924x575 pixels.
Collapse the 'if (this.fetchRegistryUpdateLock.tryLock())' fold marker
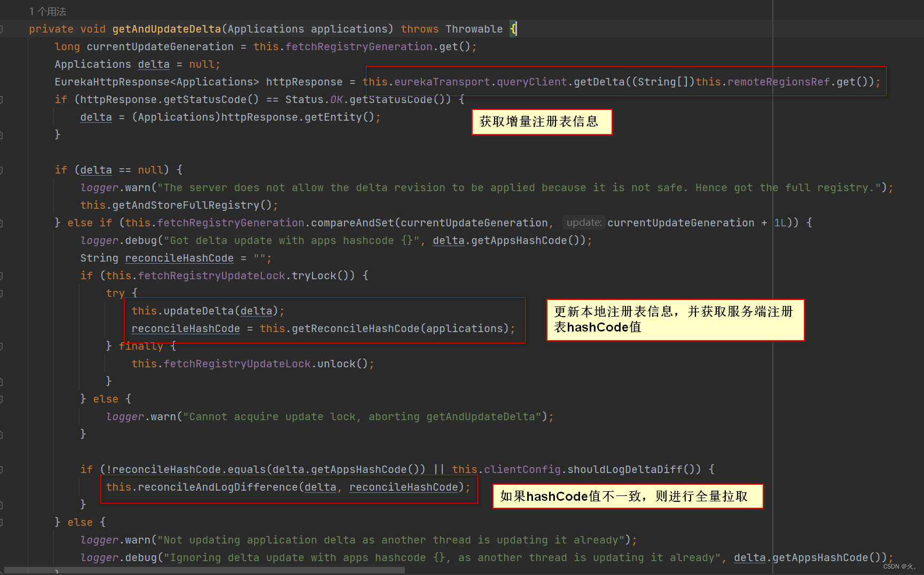(2, 275)
